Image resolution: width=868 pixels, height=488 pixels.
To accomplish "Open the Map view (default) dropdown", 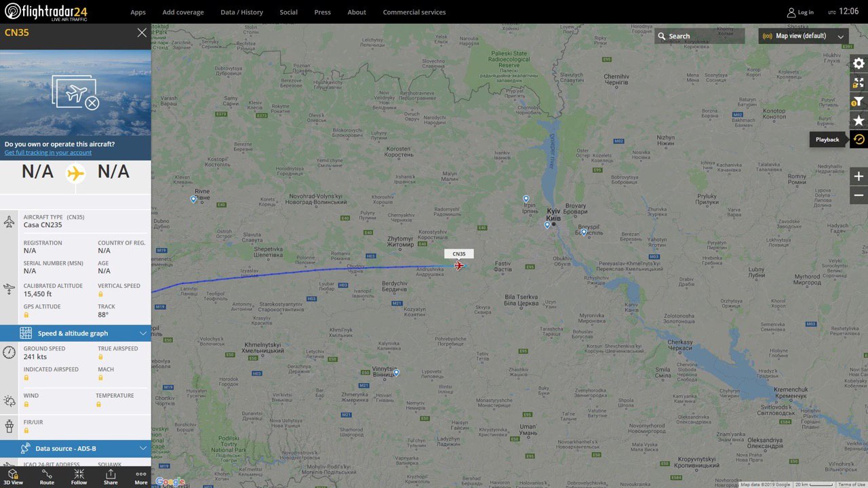I will 804,36.
